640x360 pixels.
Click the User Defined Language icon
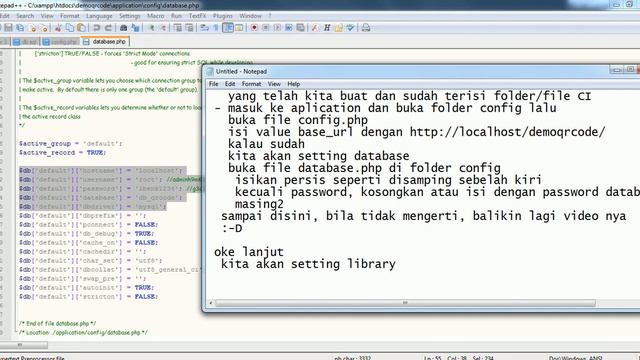239,28
